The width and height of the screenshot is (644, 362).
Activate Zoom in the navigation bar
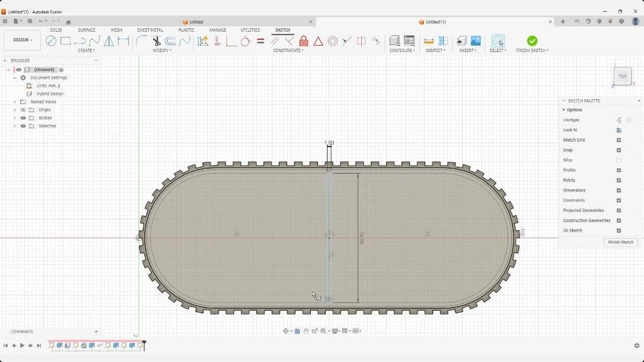click(315, 331)
